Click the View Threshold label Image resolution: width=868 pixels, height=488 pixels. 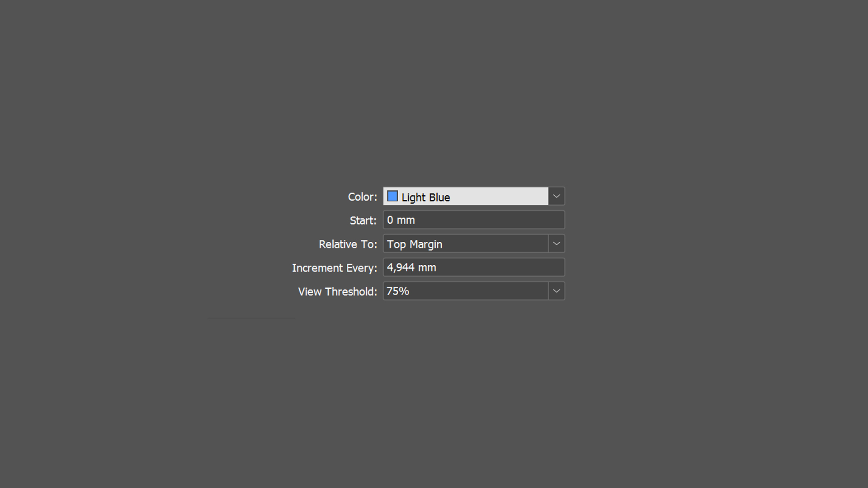(x=337, y=291)
